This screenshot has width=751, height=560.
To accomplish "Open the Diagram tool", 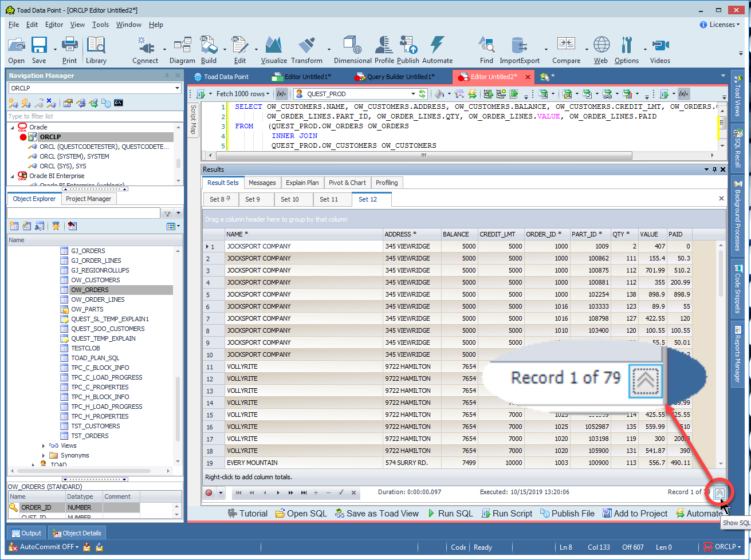I will coord(182,50).
